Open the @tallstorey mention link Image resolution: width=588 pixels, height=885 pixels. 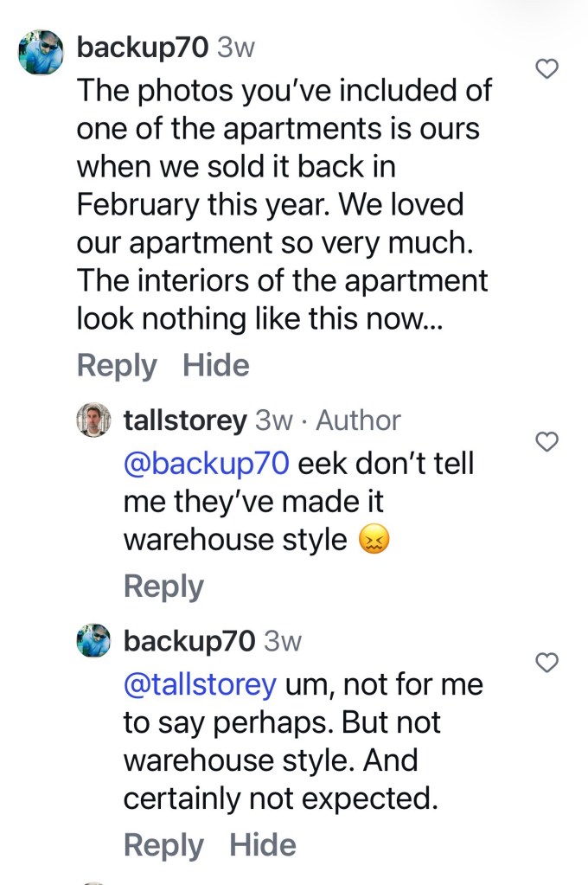click(x=201, y=684)
